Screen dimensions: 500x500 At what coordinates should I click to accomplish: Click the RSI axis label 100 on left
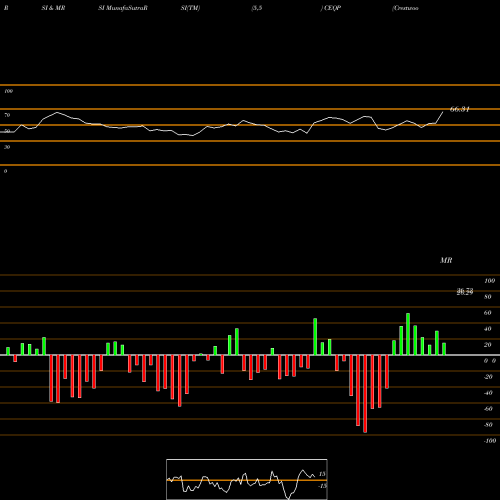pyautogui.click(x=8, y=91)
